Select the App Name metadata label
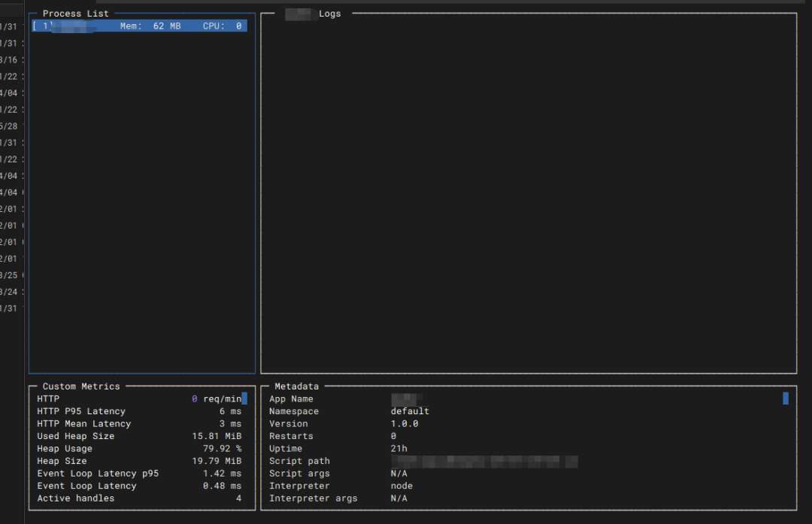This screenshot has height=524, width=812. point(291,398)
